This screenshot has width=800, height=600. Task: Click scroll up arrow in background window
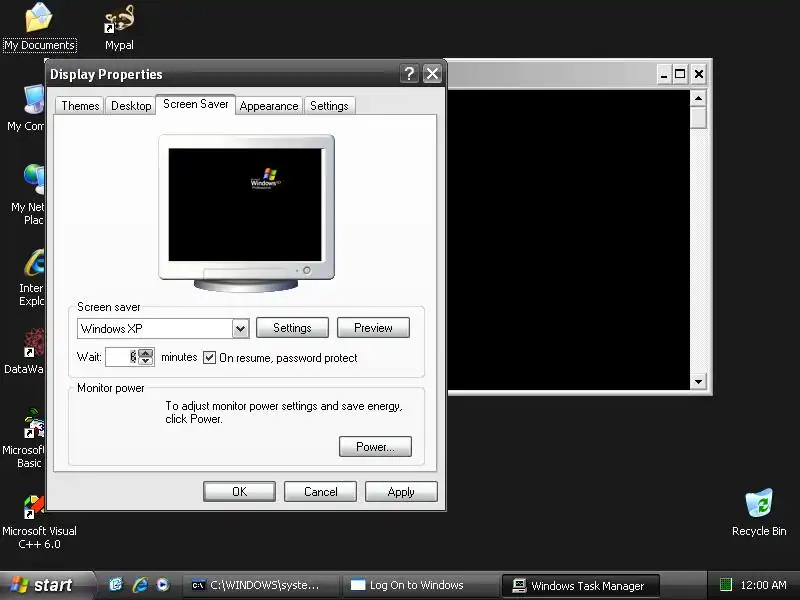point(698,97)
